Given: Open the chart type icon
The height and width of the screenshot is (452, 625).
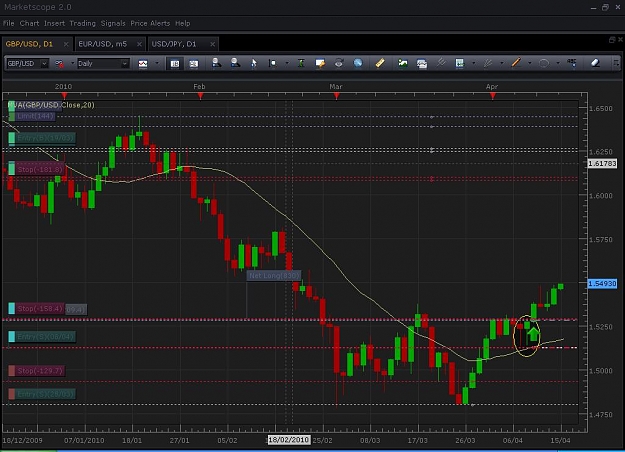Looking at the screenshot, I should (x=143, y=63).
